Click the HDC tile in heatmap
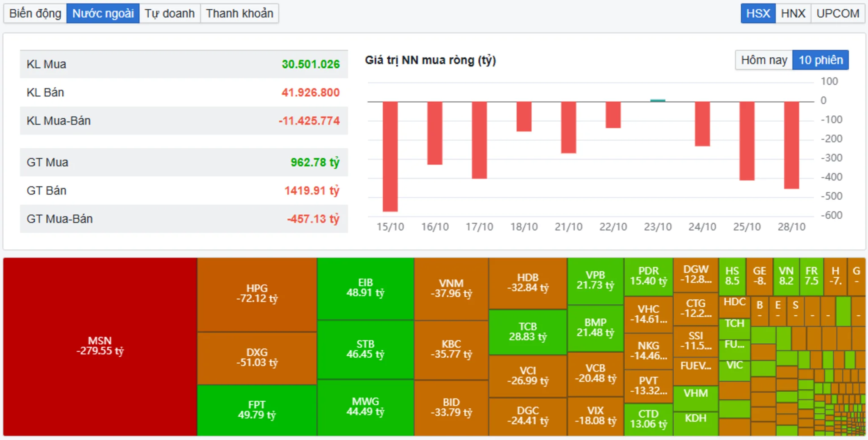This screenshot has width=868, height=440. pos(734,307)
